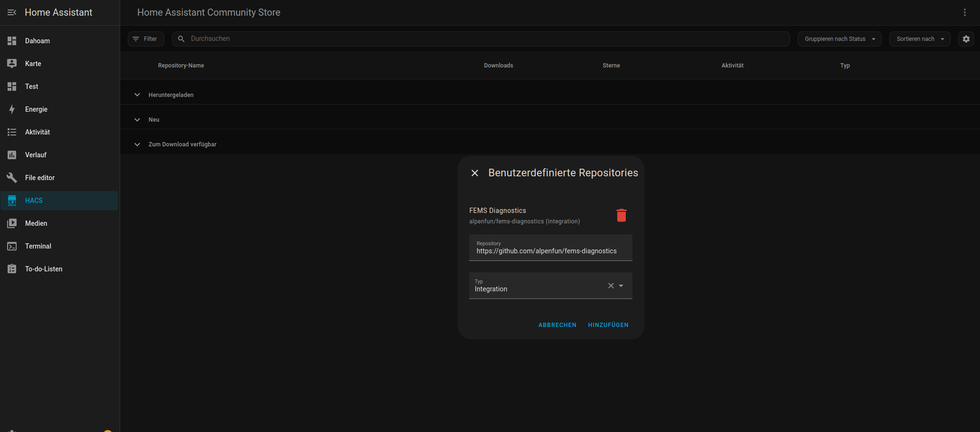Sort by Downloads column
The image size is (980, 432).
point(499,66)
